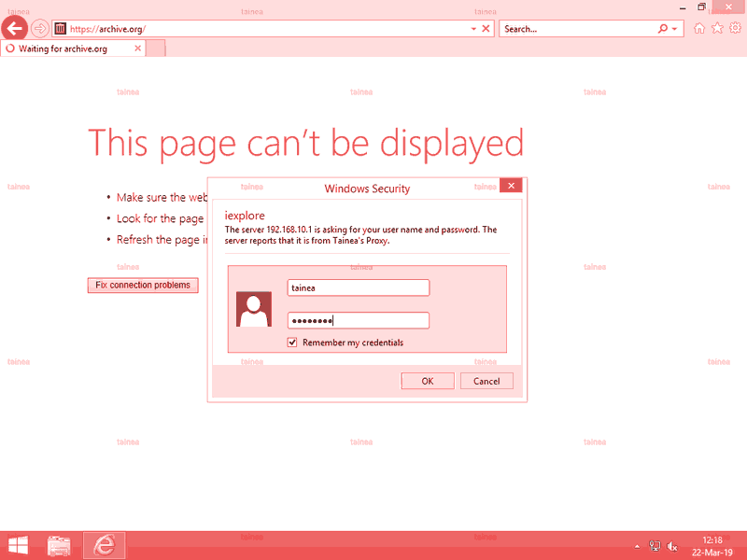Confirm credentials with OK button

(x=428, y=381)
